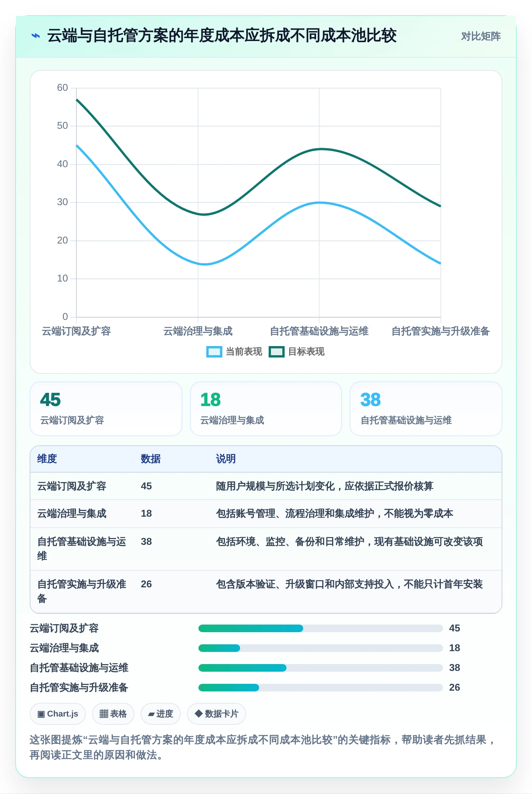Viewport: 532px width, 794px height.
Task: Select the 云端治理与集成 chart axis label
Action: click(x=198, y=331)
